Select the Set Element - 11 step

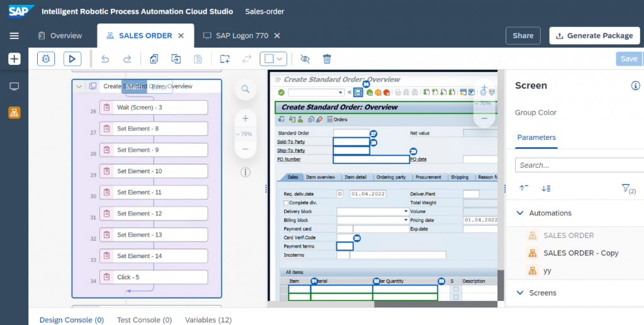(x=153, y=192)
